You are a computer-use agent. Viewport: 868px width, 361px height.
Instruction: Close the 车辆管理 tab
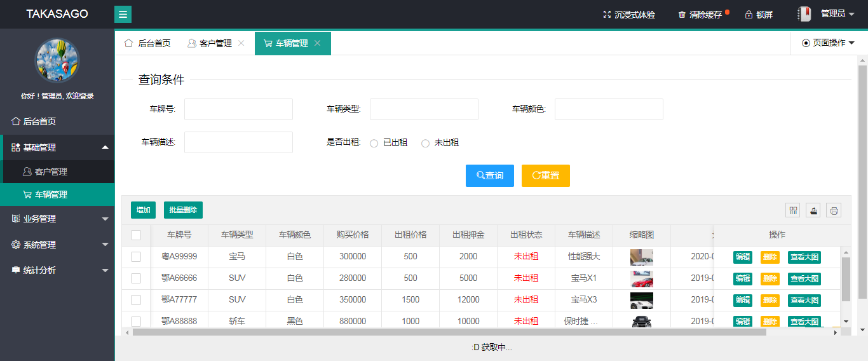[318, 43]
